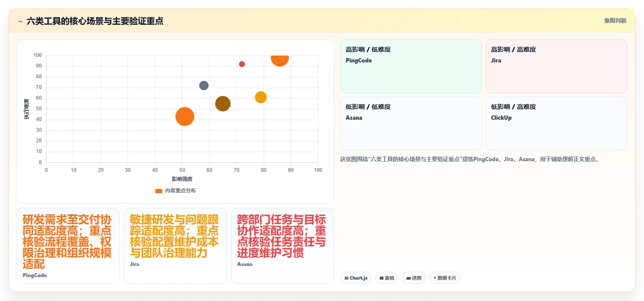644x301 pixels.
Task: Select the 表格 chip
Action: pos(387,278)
